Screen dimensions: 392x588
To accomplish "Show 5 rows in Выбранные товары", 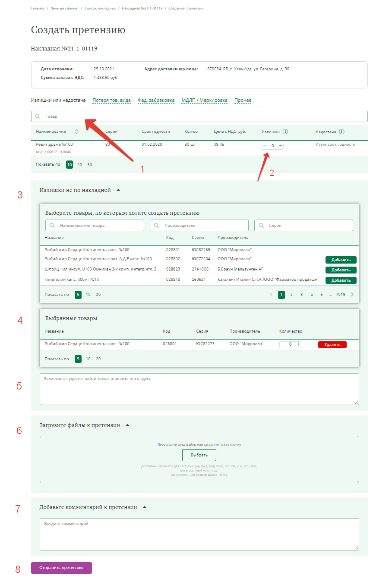I will pyautogui.click(x=78, y=359).
